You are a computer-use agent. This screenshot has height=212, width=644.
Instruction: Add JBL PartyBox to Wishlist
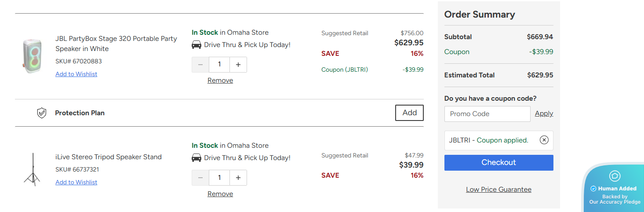click(x=76, y=74)
